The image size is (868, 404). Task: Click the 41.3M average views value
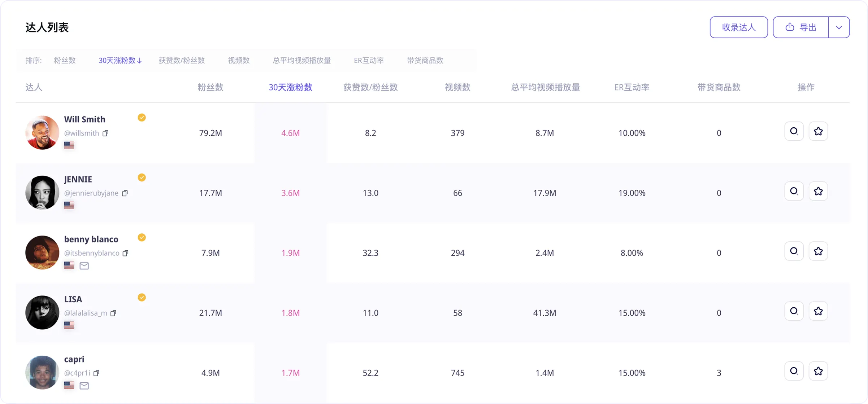544,313
